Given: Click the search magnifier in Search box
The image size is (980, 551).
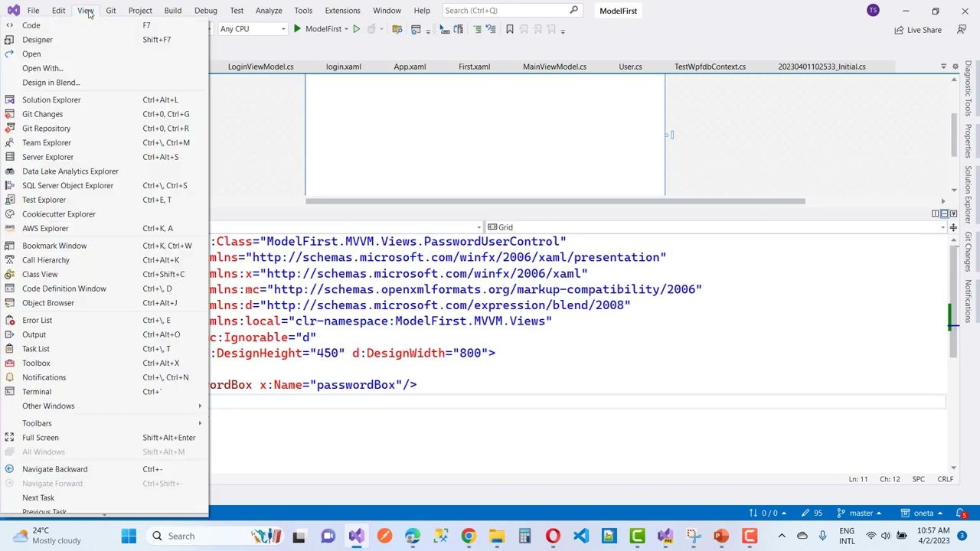Looking at the screenshot, I should [x=573, y=10].
